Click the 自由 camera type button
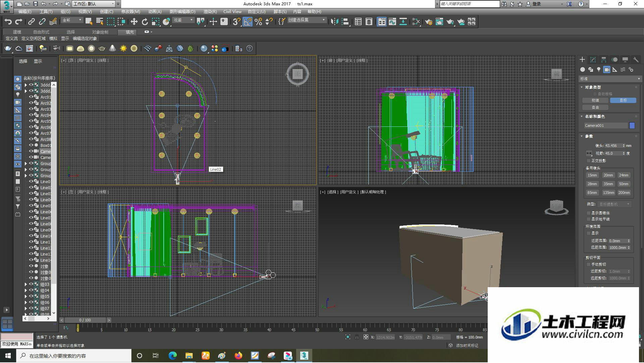644x363 pixels. click(595, 107)
